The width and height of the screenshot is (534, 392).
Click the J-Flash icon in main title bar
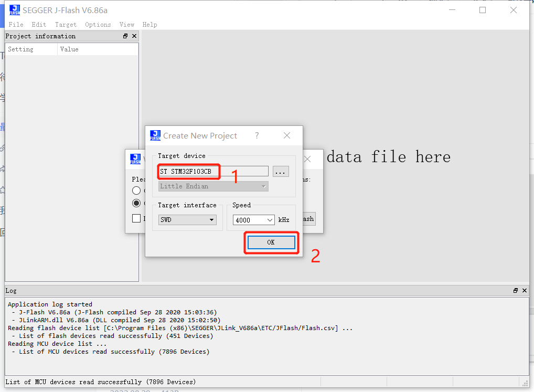tap(15, 10)
